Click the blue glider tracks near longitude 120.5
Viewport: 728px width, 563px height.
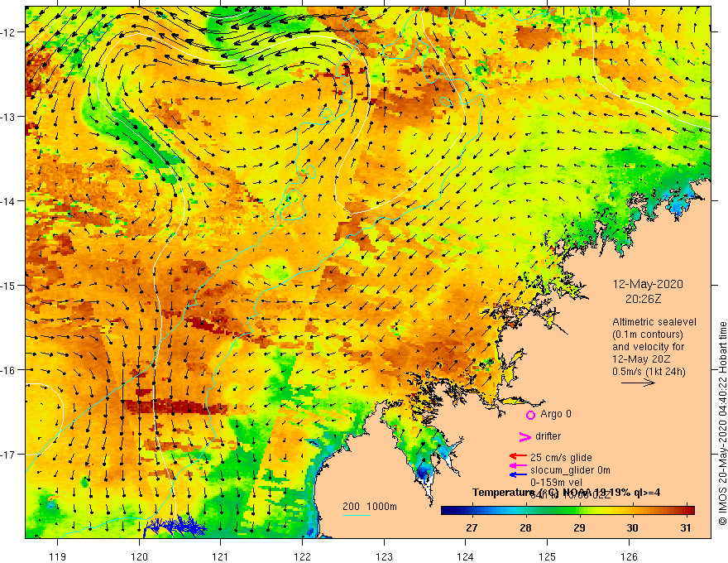click(174, 527)
